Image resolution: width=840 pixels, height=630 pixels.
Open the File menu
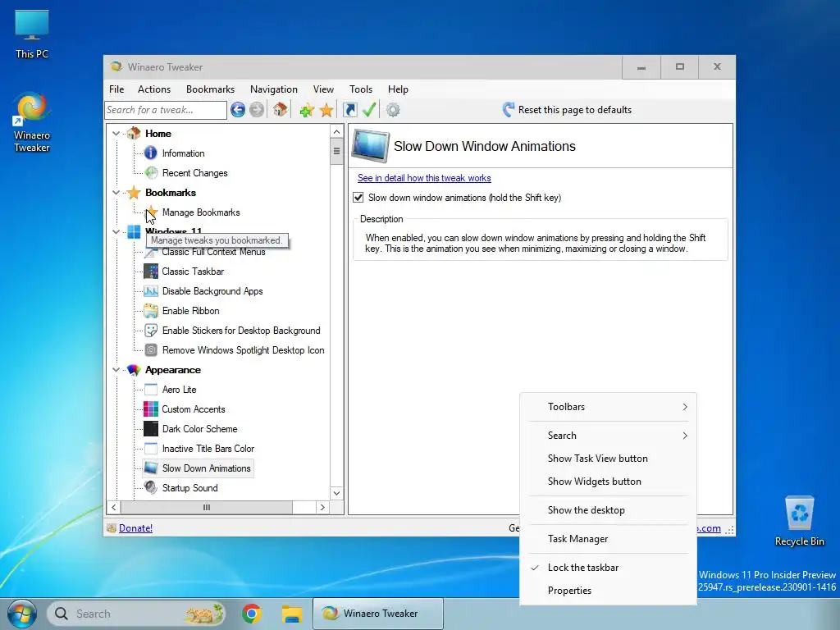116,89
